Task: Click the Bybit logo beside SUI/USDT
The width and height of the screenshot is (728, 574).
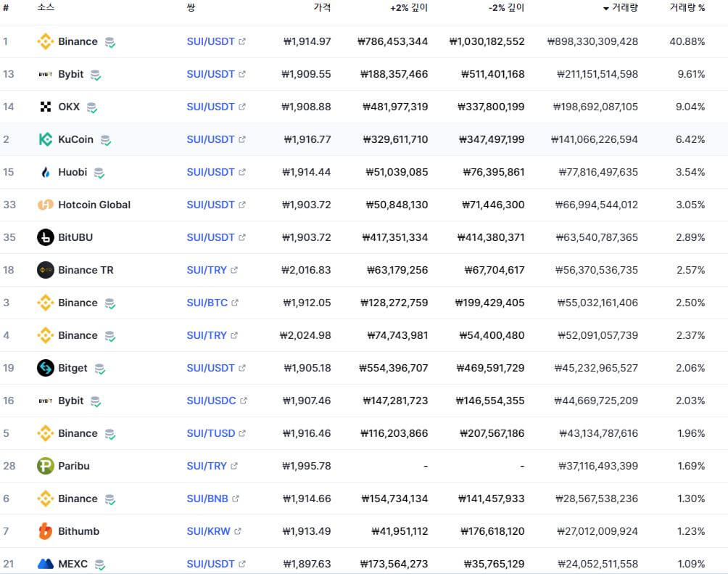Action: [x=46, y=74]
